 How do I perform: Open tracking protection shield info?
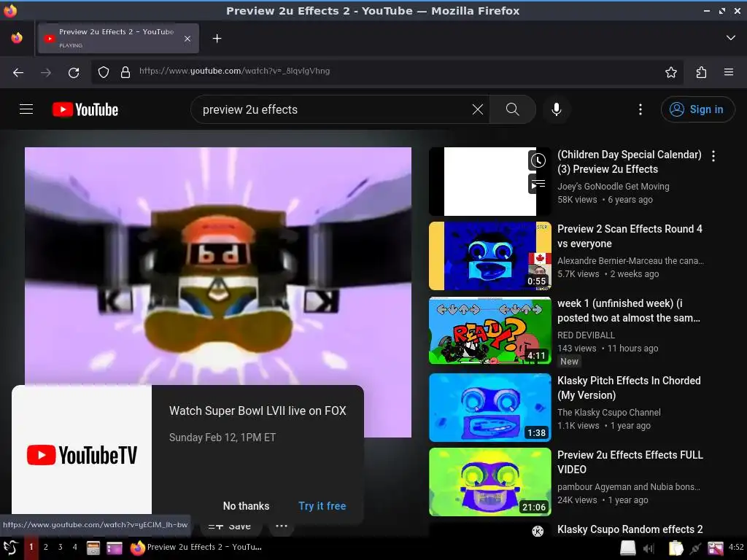click(x=104, y=72)
